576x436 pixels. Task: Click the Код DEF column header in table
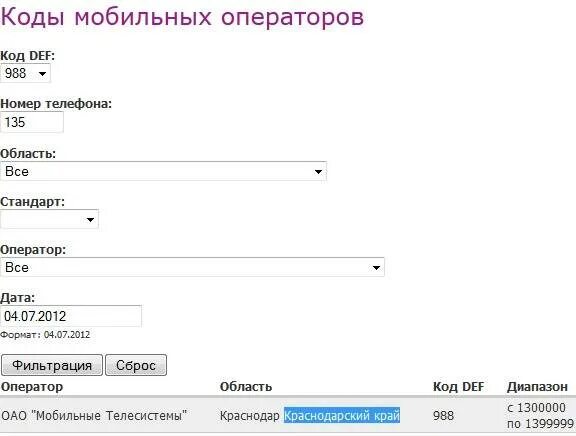click(458, 387)
